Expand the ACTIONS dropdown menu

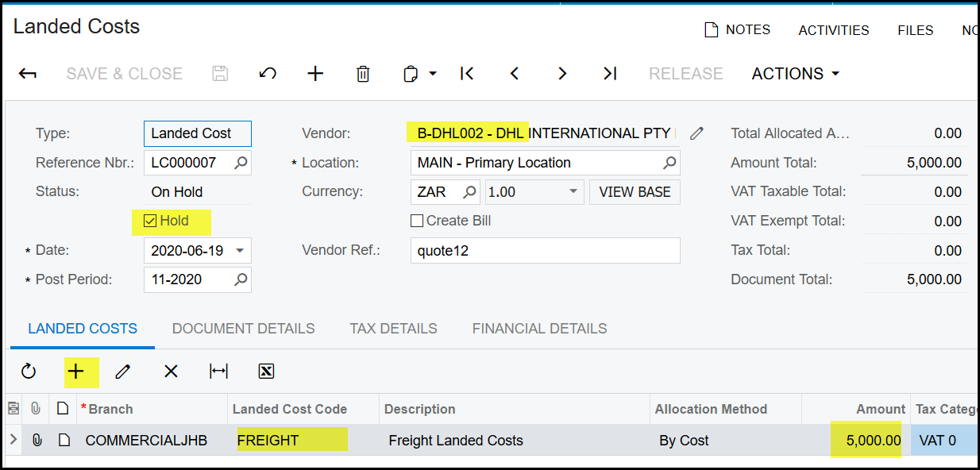(796, 74)
